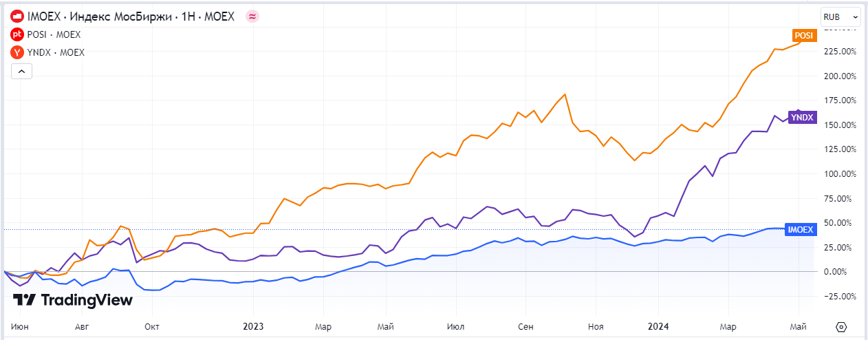Open chart settings hexagon gear icon
Screen dimensions: 868x340
click(x=841, y=327)
